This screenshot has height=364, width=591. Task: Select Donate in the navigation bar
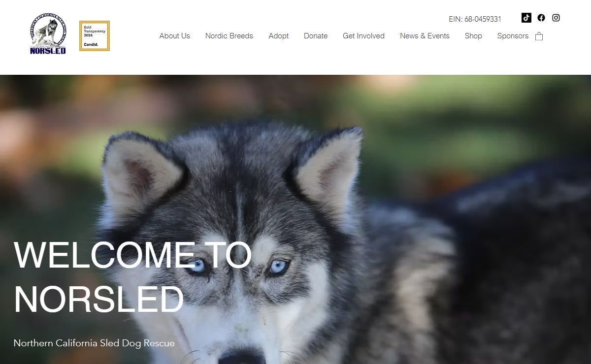[316, 36]
